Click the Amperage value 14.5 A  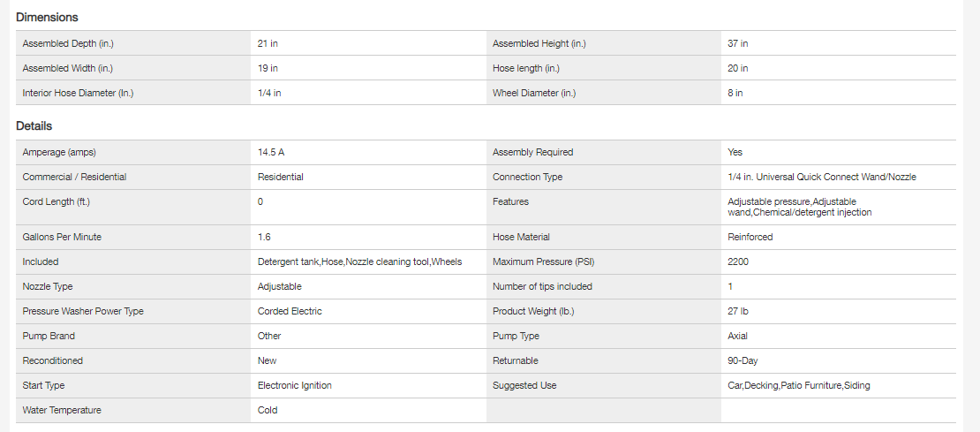click(271, 152)
